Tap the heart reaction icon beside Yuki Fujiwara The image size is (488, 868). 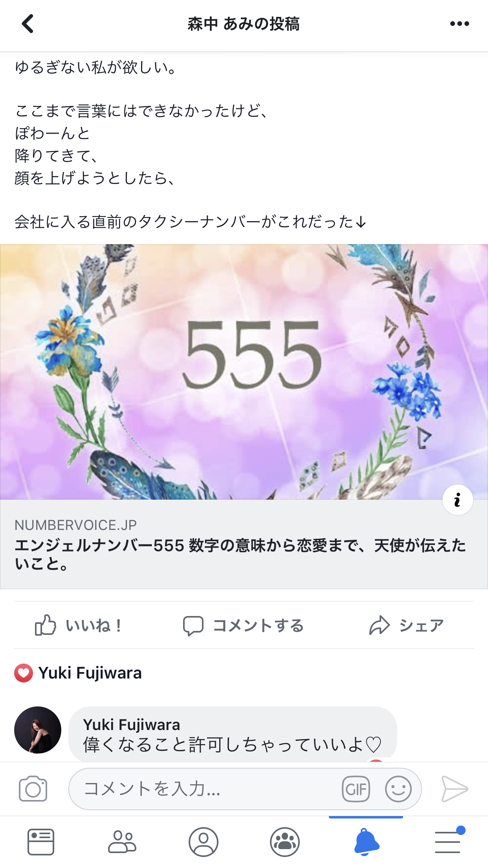pos(24,673)
